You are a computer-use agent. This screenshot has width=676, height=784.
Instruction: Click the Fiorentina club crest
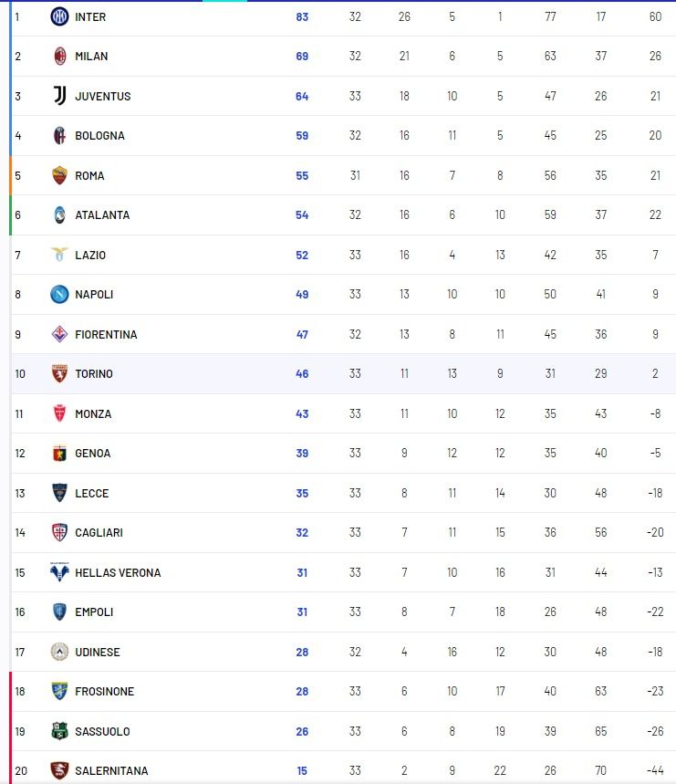pyautogui.click(x=59, y=334)
